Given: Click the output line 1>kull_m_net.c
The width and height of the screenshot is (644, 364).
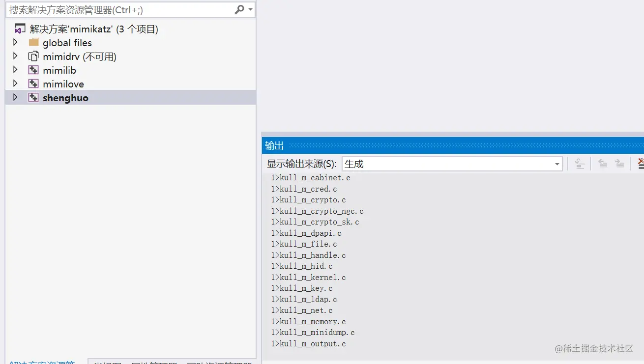Looking at the screenshot, I should coord(302,310).
